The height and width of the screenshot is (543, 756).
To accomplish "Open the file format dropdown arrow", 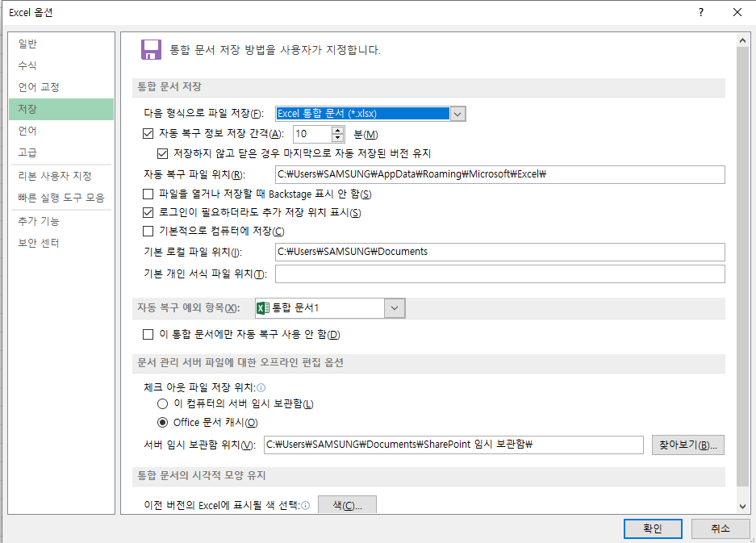I will pyautogui.click(x=457, y=114).
